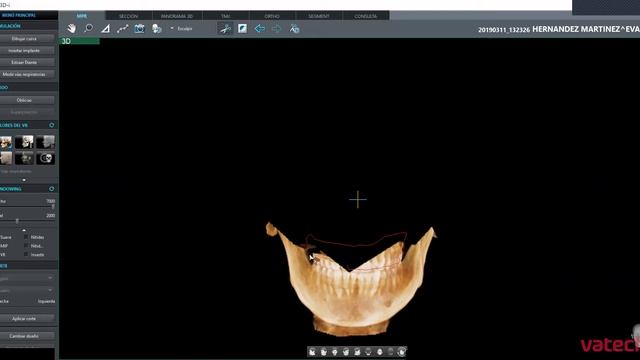Open the Esculpir dropdown arrow
This screenshot has height=360, width=640.
point(172,29)
